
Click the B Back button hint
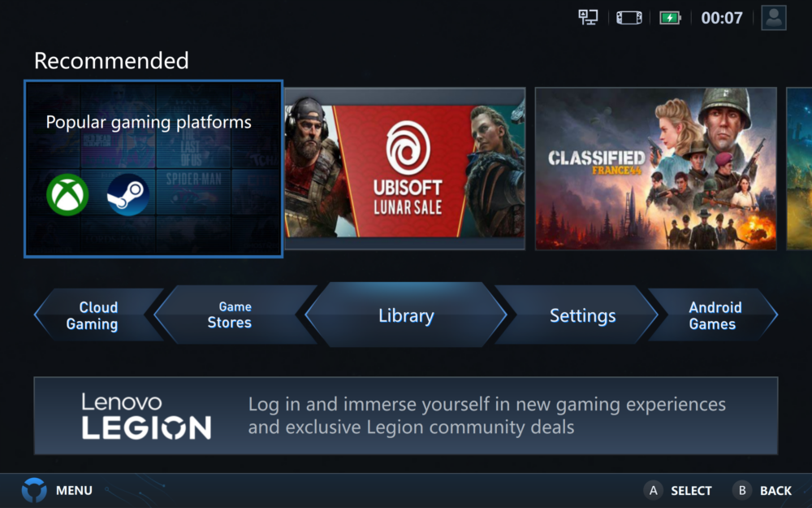[x=762, y=490]
